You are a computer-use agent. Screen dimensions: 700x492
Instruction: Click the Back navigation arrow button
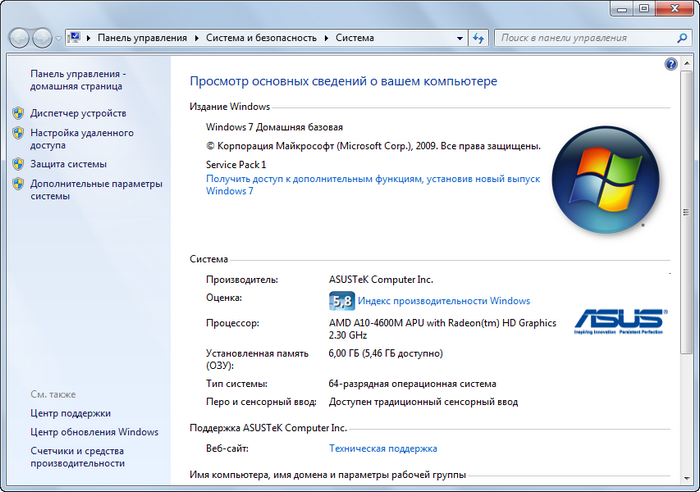tap(19, 38)
